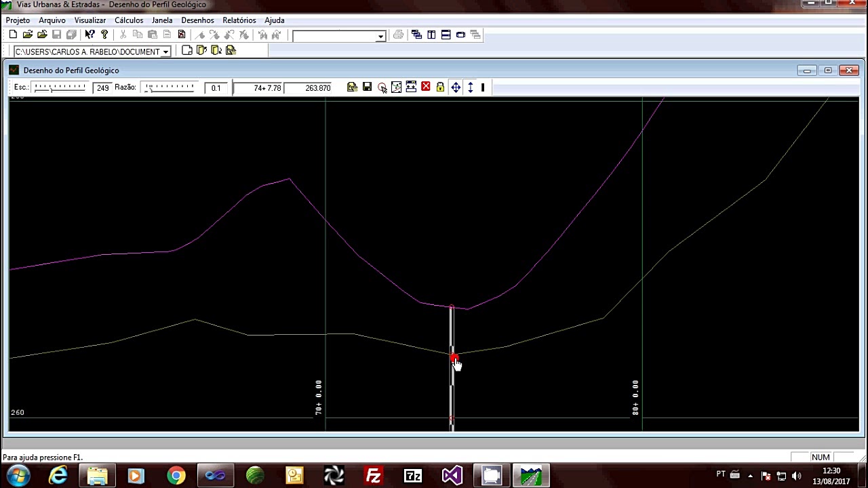Open the Ajuda menu

coord(275,20)
